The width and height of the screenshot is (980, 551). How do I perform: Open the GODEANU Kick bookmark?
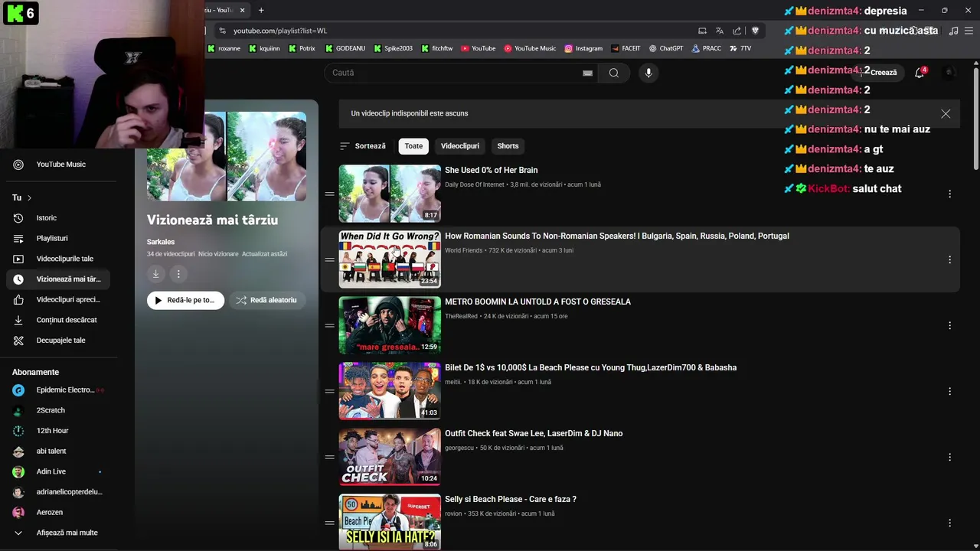(345, 48)
